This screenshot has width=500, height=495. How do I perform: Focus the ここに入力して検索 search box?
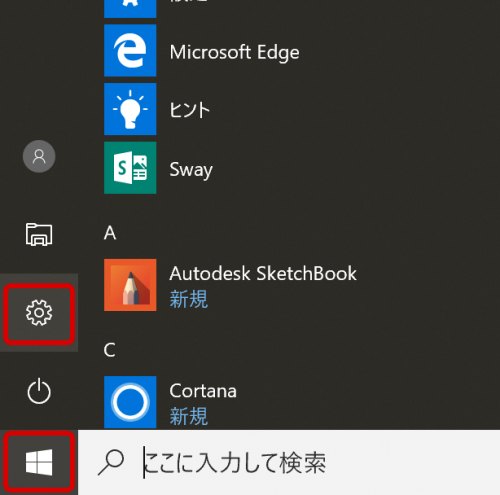pos(289,462)
